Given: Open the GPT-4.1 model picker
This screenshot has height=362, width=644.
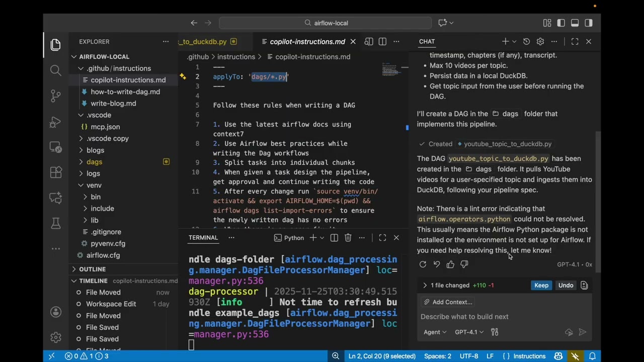Looking at the screenshot, I should pos(469,332).
